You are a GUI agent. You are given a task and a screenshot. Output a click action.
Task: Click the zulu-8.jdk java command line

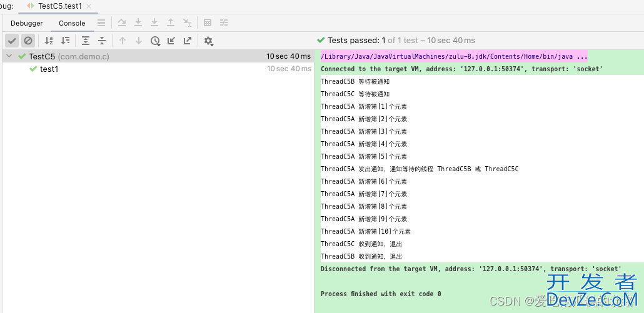tap(454, 56)
